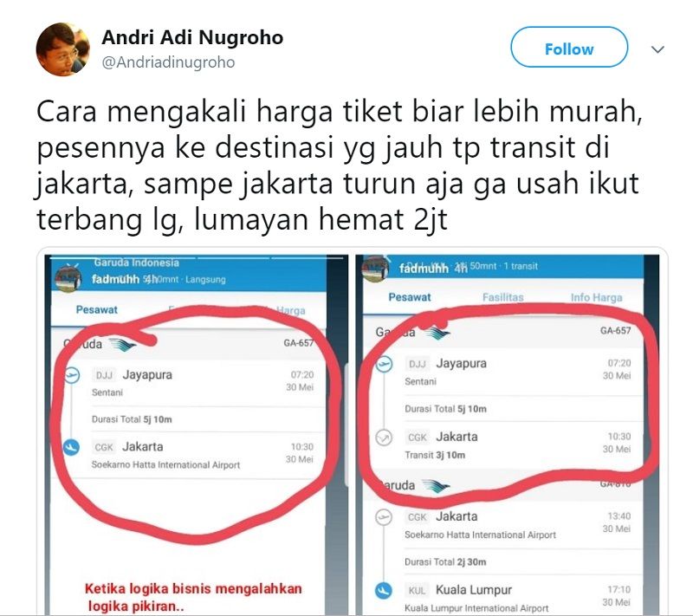Image resolution: width=693 pixels, height=616 pixels.
Task: Click the landing plane icon beside Kuala Lumpur
Action: click(x=383, y=590)
